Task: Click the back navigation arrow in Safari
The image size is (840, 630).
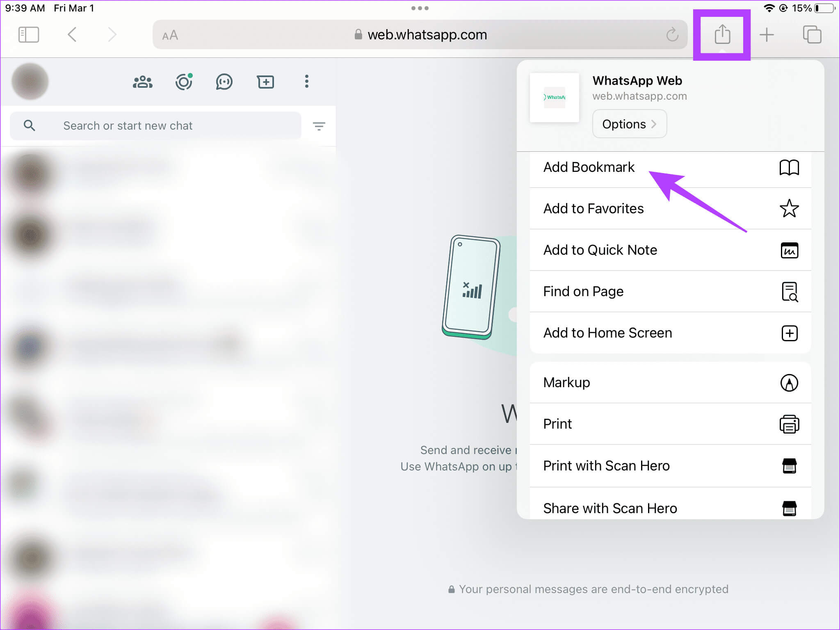Action: (73, 35)
